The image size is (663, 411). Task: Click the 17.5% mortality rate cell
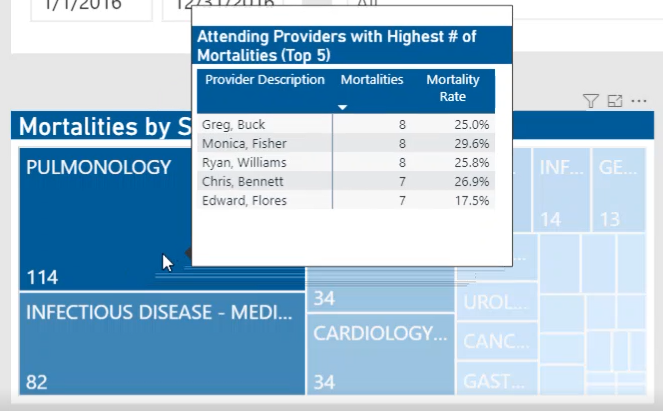471,200
